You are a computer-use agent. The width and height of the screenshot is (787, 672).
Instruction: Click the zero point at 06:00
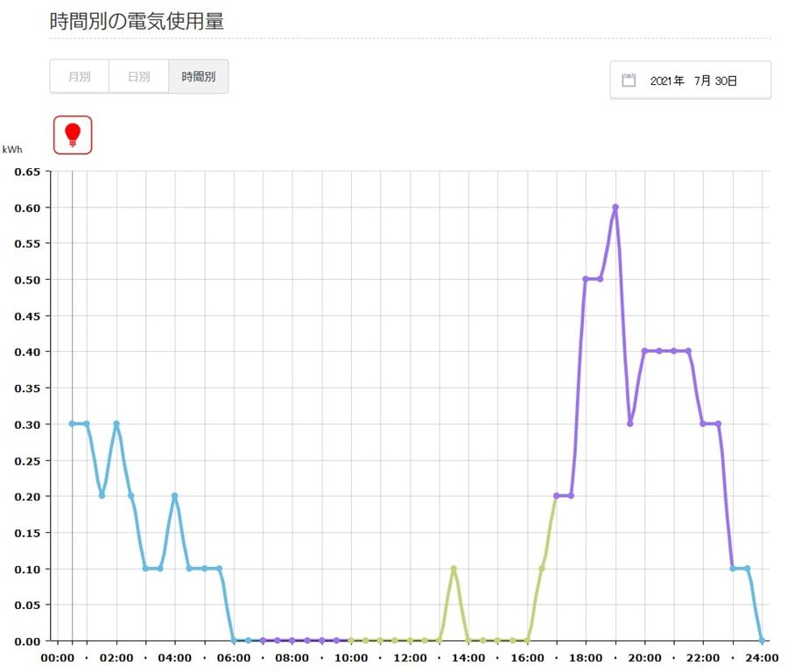pyautogui.click(x=234, y=640)
